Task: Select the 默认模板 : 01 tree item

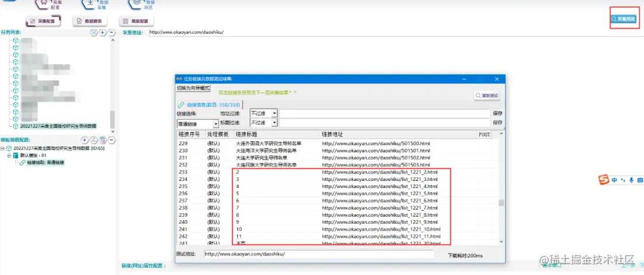Action: pyautogui.click(x=34, y=155)
